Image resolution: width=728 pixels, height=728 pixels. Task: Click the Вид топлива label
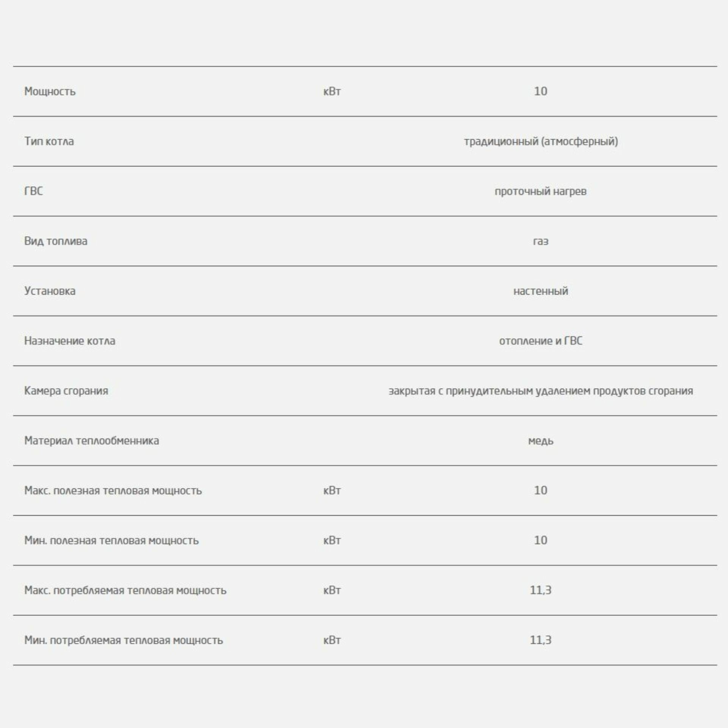[x=56, y=241]
